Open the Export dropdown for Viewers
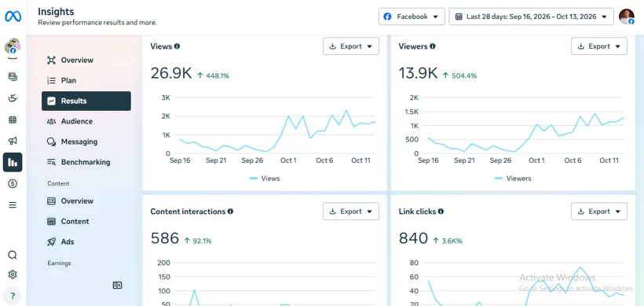 [599, 46]
